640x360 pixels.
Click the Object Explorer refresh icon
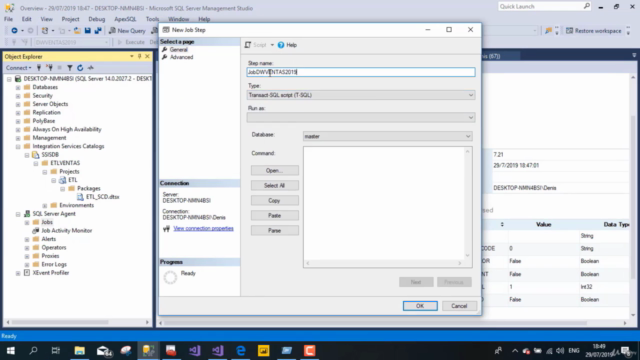(80, 68)
